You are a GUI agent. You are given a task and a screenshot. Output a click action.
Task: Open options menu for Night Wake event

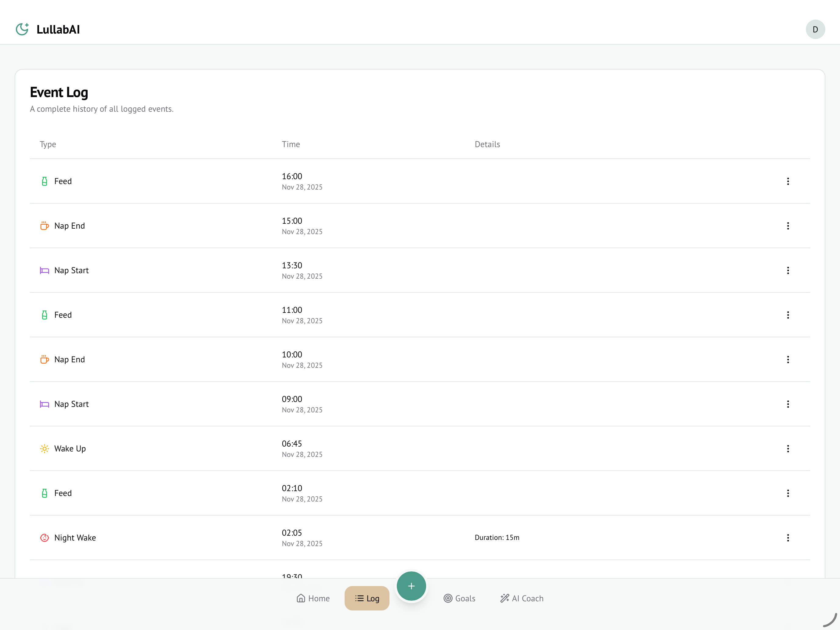787,538
